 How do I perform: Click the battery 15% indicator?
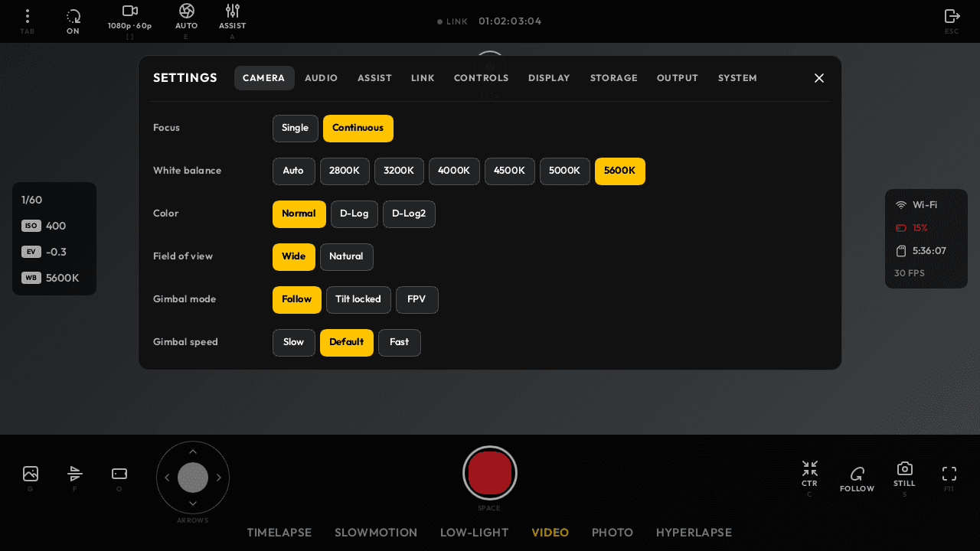point(911,228)
